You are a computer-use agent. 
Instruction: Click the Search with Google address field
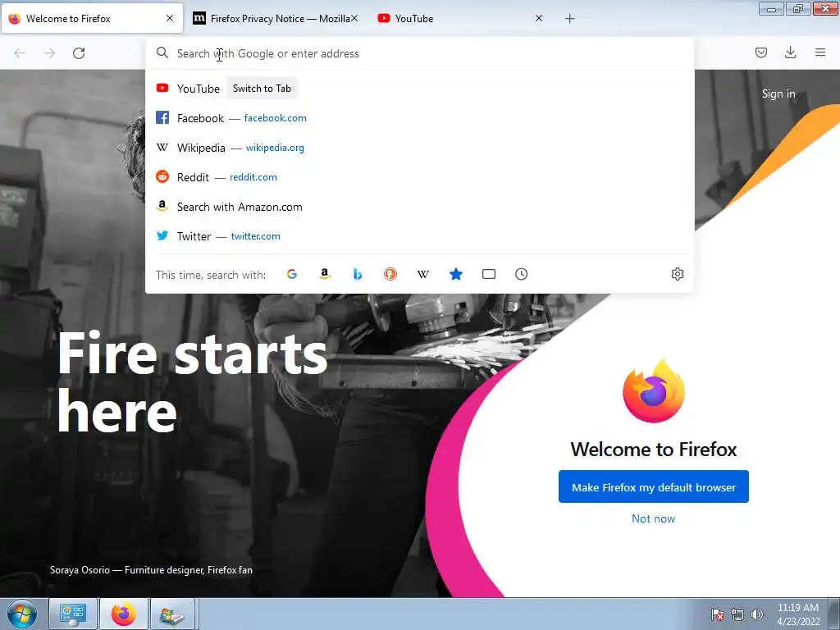coord(419,53)
